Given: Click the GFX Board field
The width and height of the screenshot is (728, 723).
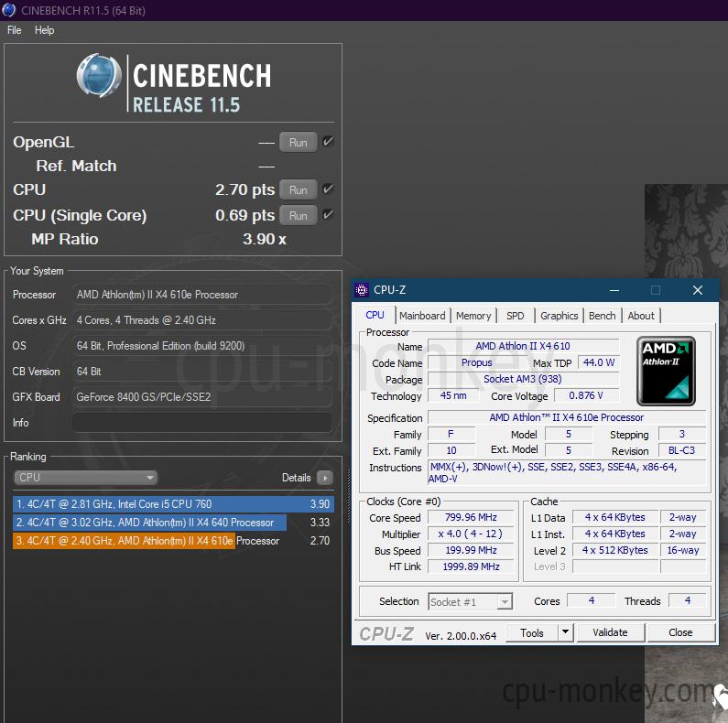Looking at the screenshot, I should [x=202, y=397].
